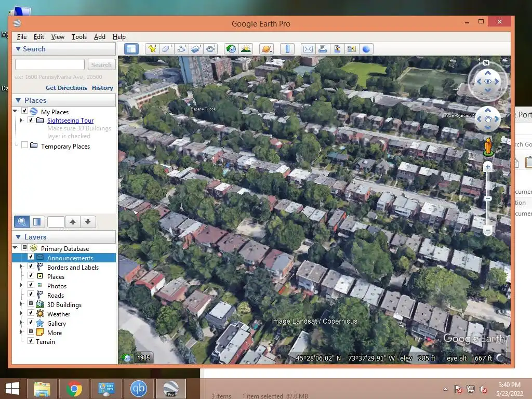Viewport: 532px width, 399px height.
Task: Collapse the Primary Database node
Action: (15, 248)
